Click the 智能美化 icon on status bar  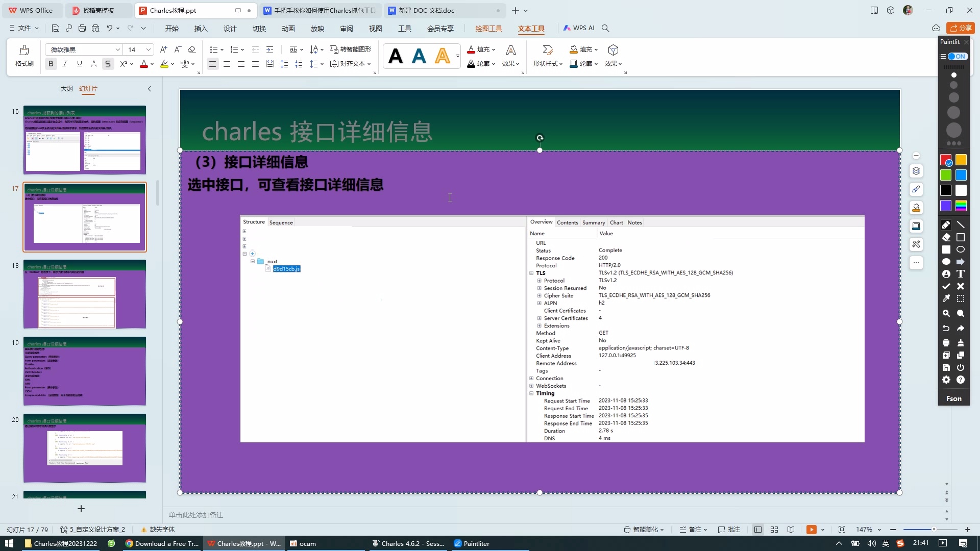(643, 530)
